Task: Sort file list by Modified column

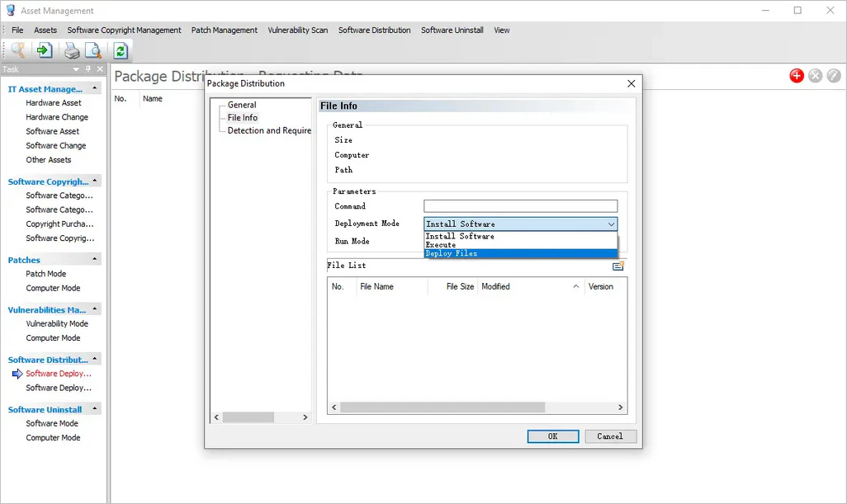Action: pyautogui.click(x=531, y=286)
